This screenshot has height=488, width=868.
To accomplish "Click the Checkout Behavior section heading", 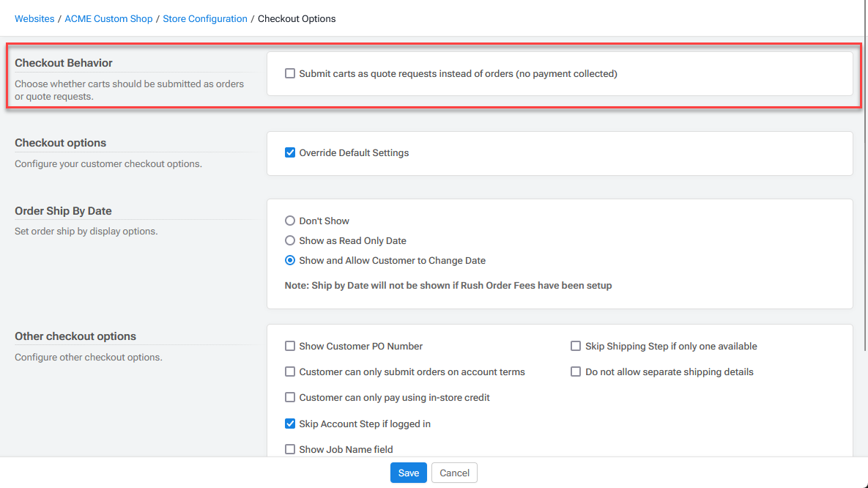I will point(63,63).
